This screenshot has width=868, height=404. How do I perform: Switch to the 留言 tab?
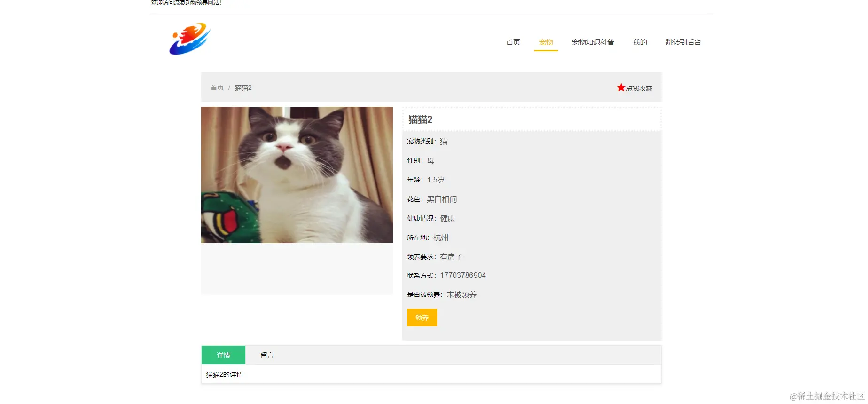pyautogui.click(x=267, y=355)
